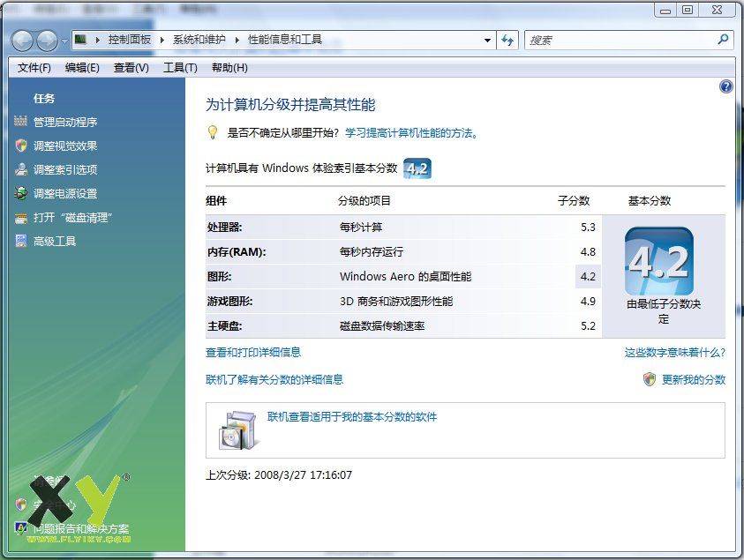Open 联机查看适用于我的基本分数的软件 link

[352, 417]
